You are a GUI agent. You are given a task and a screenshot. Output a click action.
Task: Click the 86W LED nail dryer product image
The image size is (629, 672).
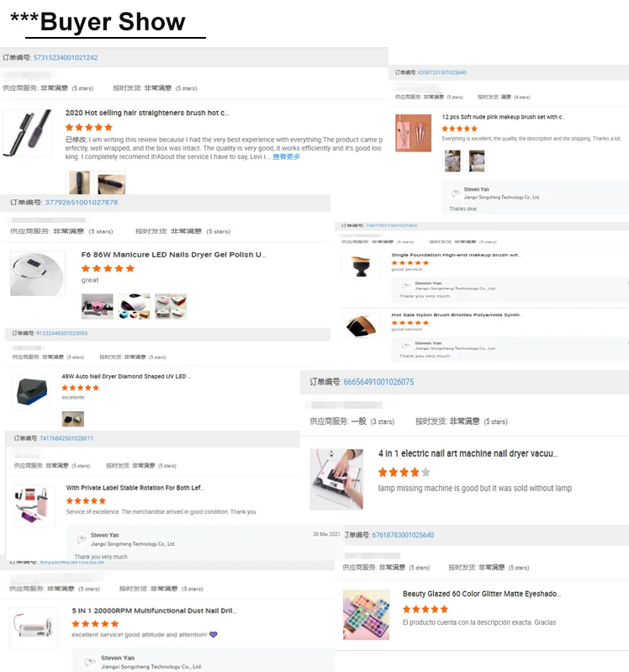[38, 273]
